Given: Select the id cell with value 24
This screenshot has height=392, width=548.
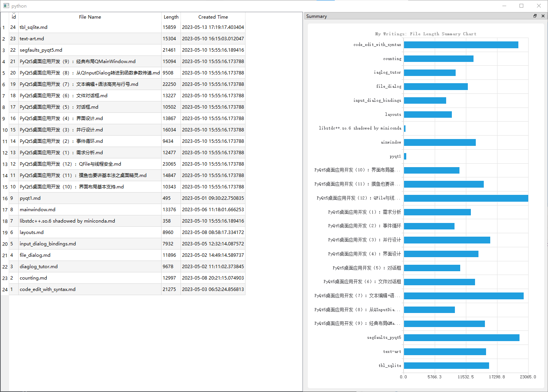Looking at the screenshot, I should click(x=14, y=27).
